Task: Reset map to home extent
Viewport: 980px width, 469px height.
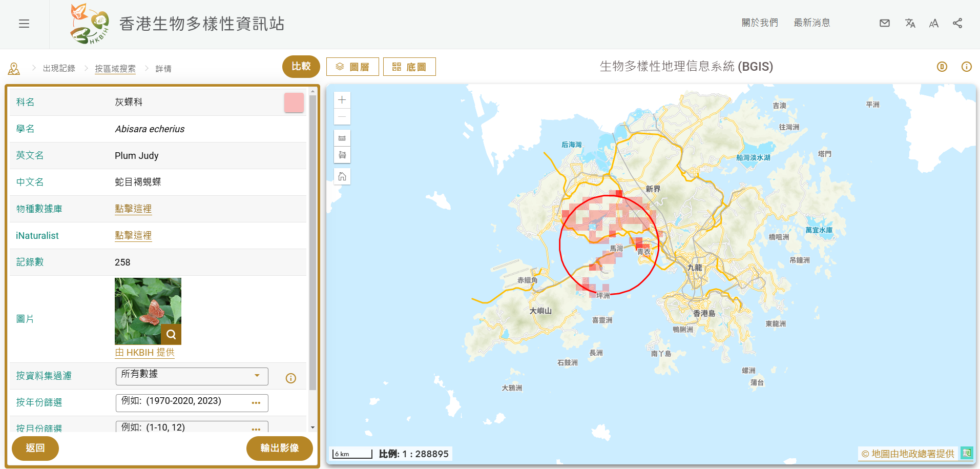Action: pos(342,177)
